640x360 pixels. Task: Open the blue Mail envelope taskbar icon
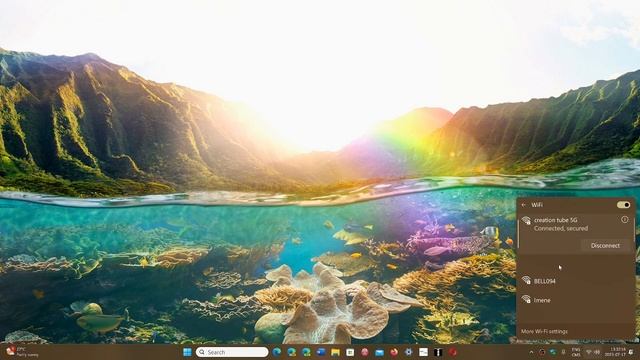point(380,352)
